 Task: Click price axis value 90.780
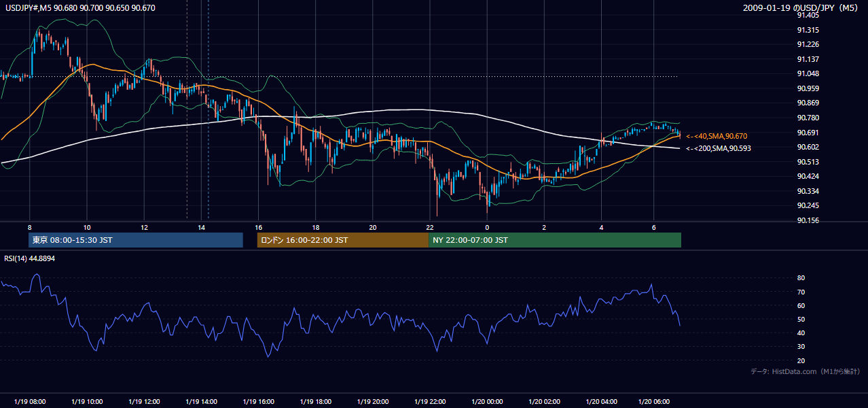(x=808, y=118)
